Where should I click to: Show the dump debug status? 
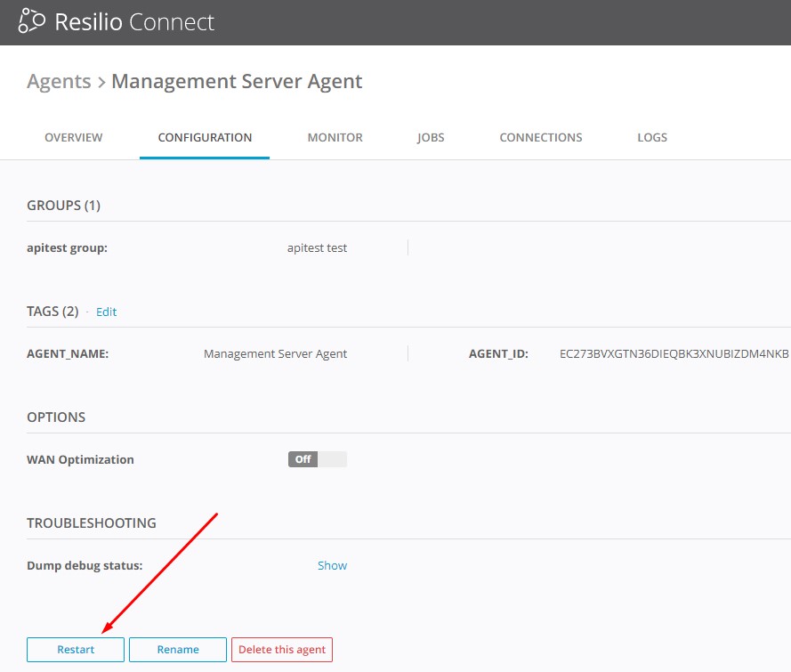point(332,566)
